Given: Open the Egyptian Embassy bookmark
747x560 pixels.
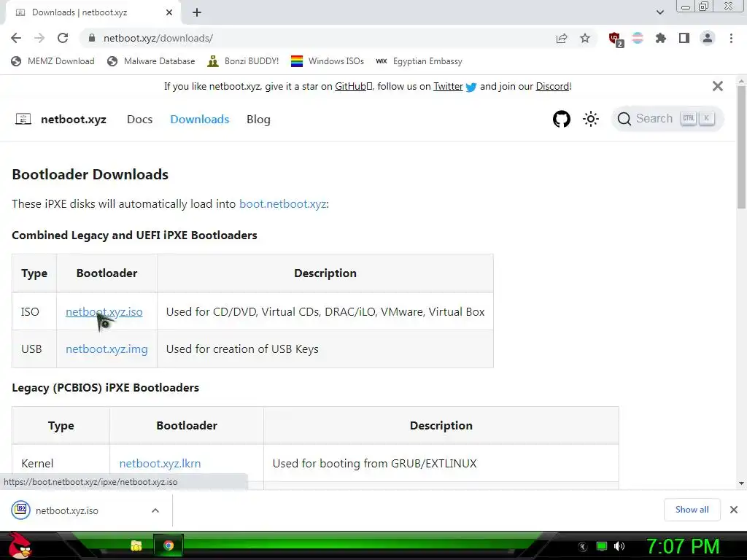Looking at the screenshot, I should (x=419, y=61).
